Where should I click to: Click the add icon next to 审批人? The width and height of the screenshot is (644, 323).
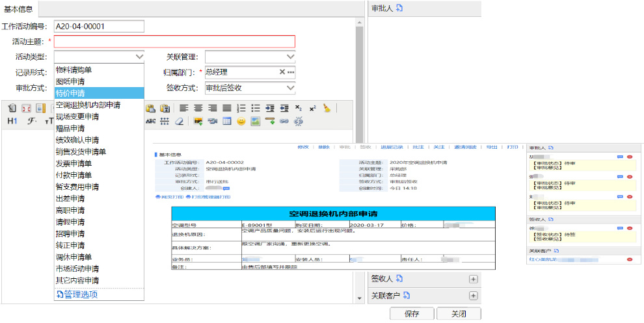(x=400, y=8)
